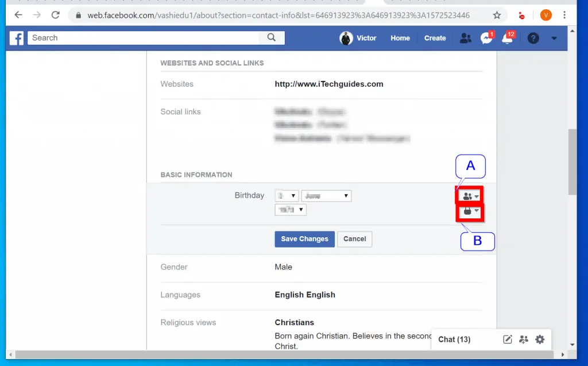
Task: Click the Gender row value Male
Action: [283, 267]
